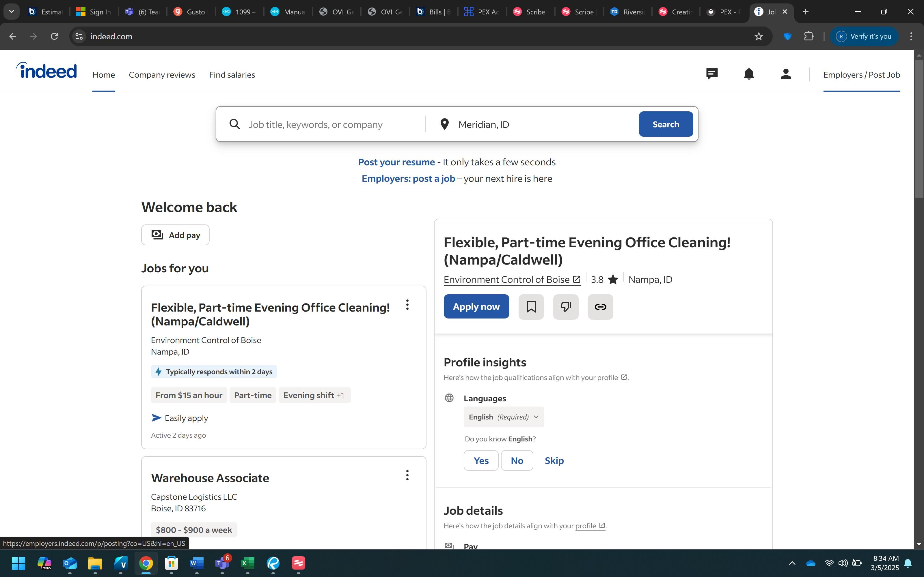Click the Post your resume link
The height and width of the screenshot is (577, 924).
pos(396,162)
